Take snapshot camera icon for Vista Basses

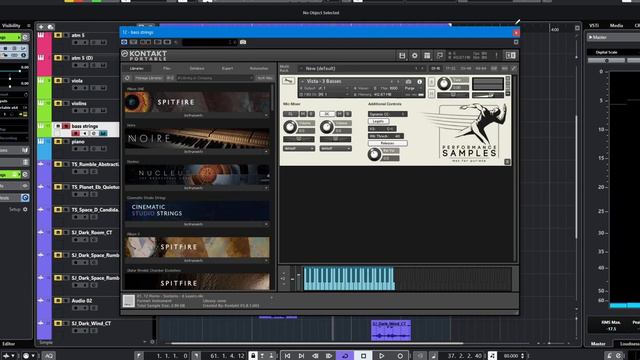[408, 82]
